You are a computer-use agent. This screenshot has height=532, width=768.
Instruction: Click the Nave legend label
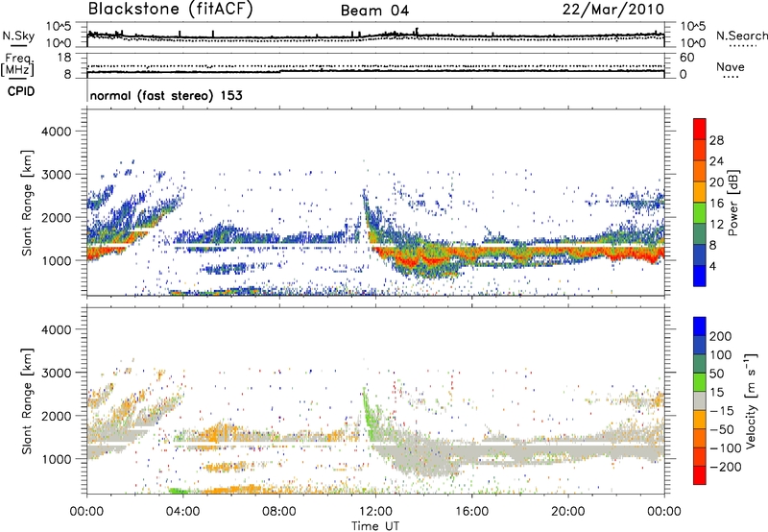click(731, 66)
